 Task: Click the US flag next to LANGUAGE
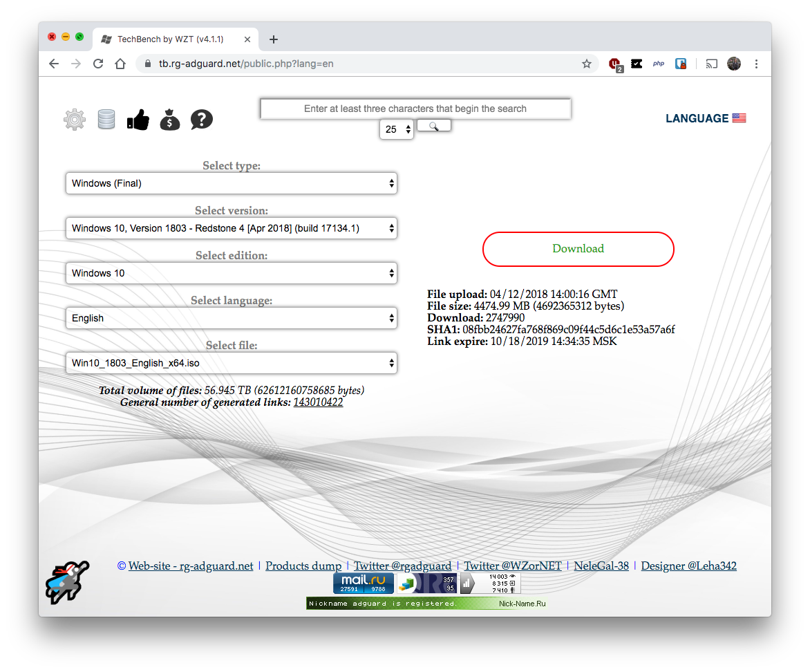coord(739,118)
